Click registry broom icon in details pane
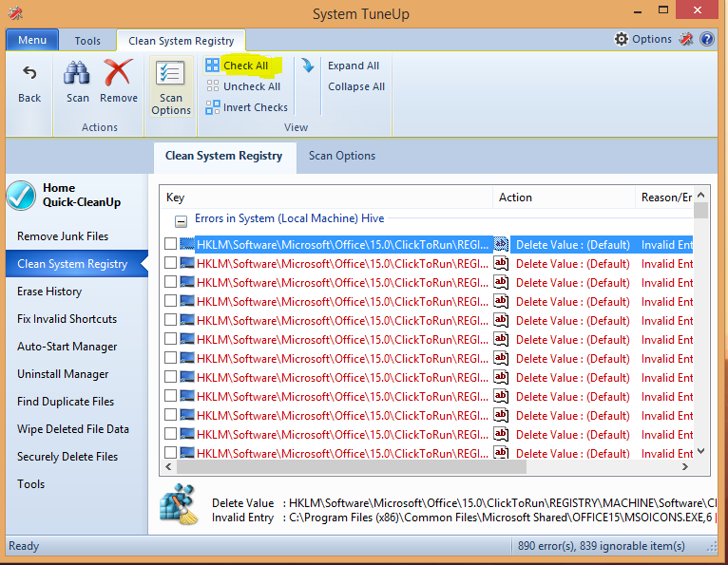The width and height of the screenshot is (728, 565). pyautogui.click(x=180, y=504)
